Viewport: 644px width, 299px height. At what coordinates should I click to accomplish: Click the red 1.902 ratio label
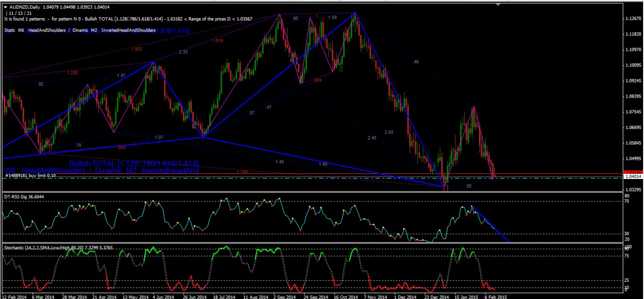coord(136,49)
